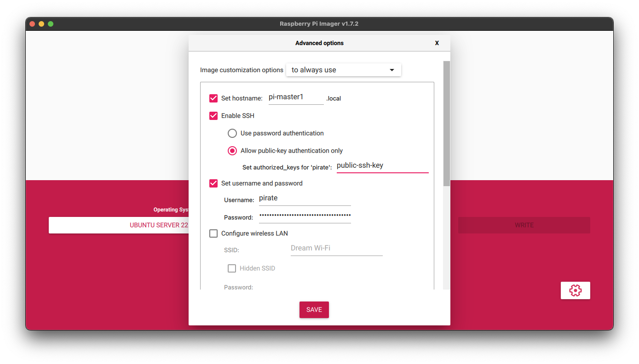Open the Image customization options dropdown
The image size is (639, 364).
(344, 70)
